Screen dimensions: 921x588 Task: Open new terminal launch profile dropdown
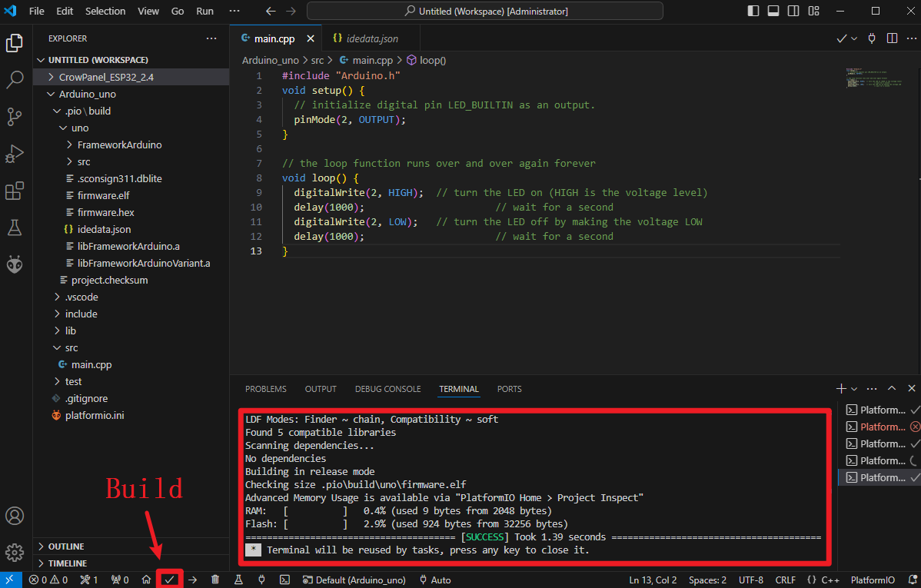pyautogui.click(x=854, y=388)
